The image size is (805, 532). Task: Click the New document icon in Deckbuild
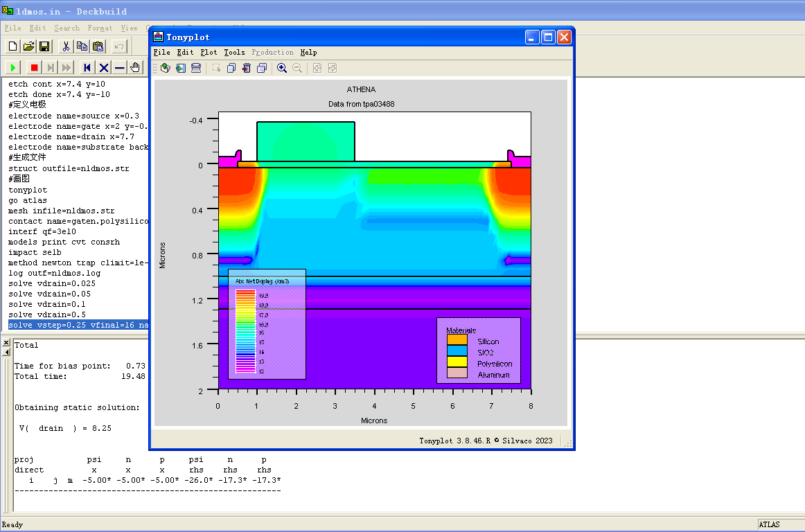click(x=12, y=46)
